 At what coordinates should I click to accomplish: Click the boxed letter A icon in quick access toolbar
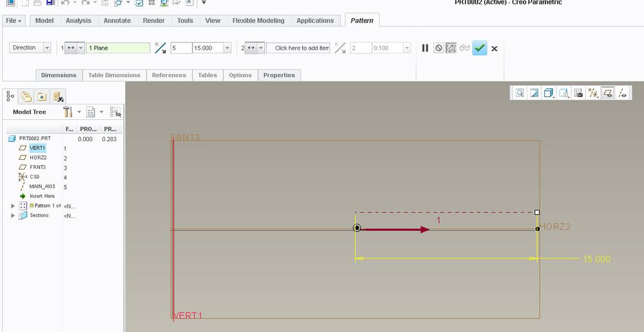(x=190, y=3)
